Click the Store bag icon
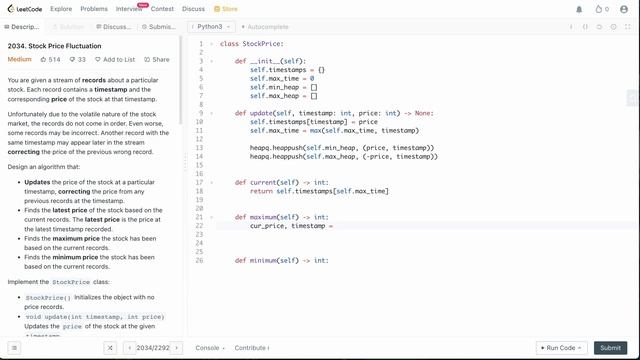The image size is (640, 360). click(217, 9)
